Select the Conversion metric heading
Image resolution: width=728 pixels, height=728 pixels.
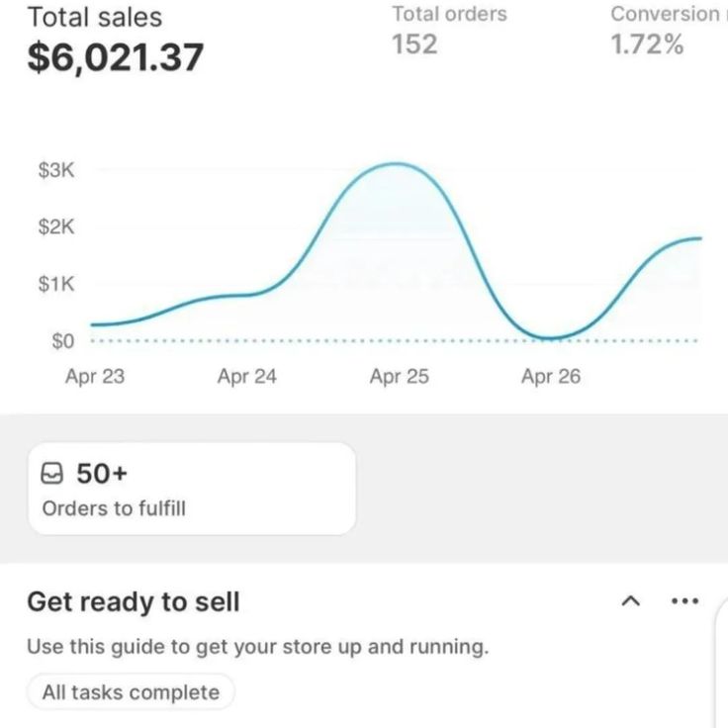(665, 14)
